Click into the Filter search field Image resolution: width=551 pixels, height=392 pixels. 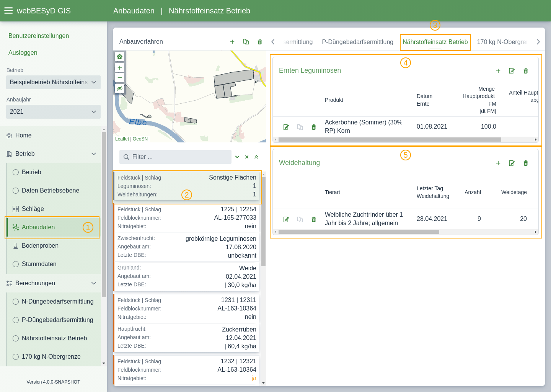point(175,157)
